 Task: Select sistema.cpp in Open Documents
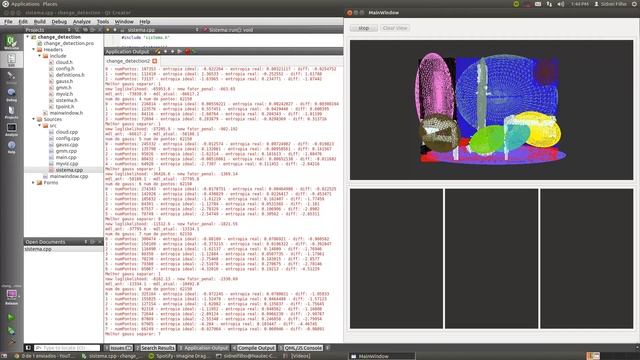tap(38, 249)
